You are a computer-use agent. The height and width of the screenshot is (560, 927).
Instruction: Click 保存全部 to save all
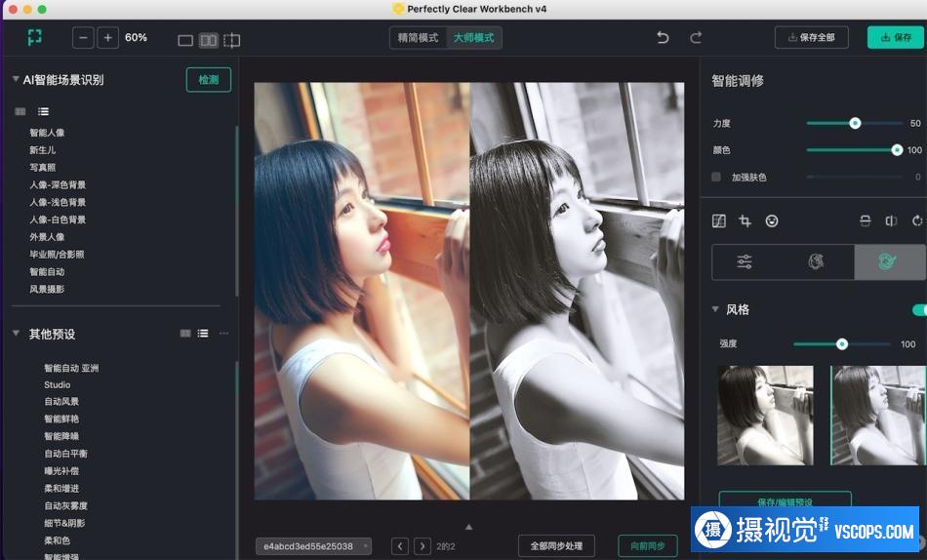click(x=812, y=37)
